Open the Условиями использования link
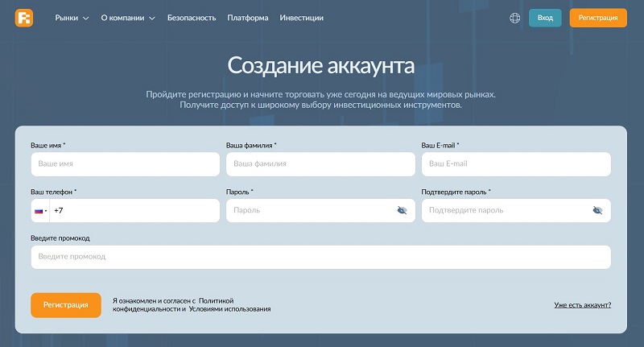 point(229,309)
